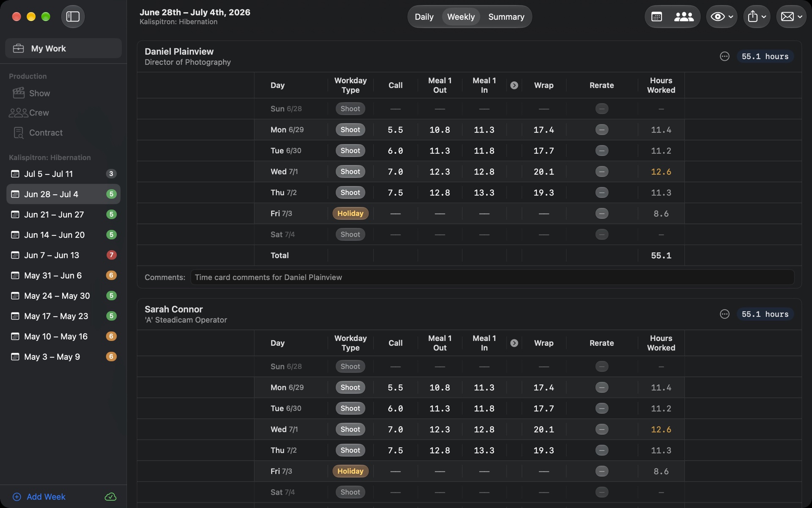
Task: Toggle Rerate for Daniel's Wed 7/1 row
Action: pyautogui.click(x=601, y=171)
